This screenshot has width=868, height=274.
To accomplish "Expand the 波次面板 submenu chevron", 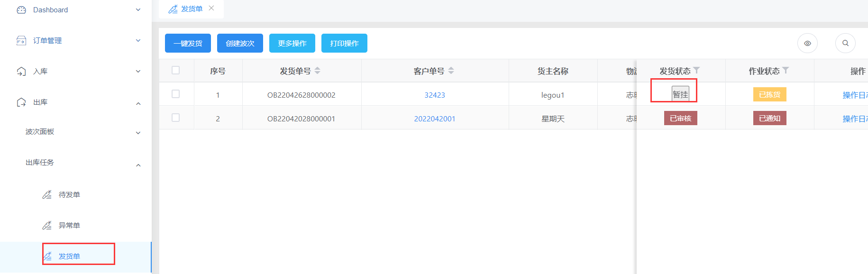I will [x=138, y=133].
